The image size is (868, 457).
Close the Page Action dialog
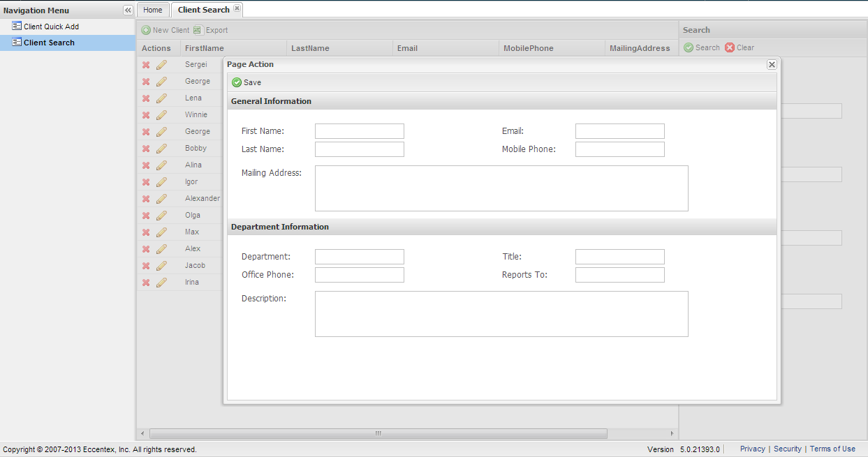coord(772,64)
